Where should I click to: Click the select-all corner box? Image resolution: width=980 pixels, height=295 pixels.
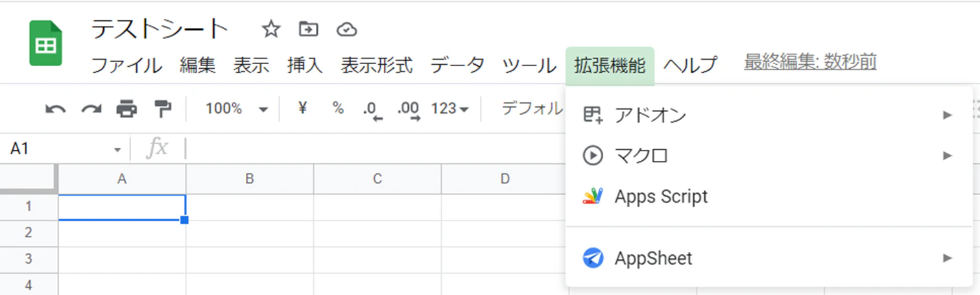(29, 179)
